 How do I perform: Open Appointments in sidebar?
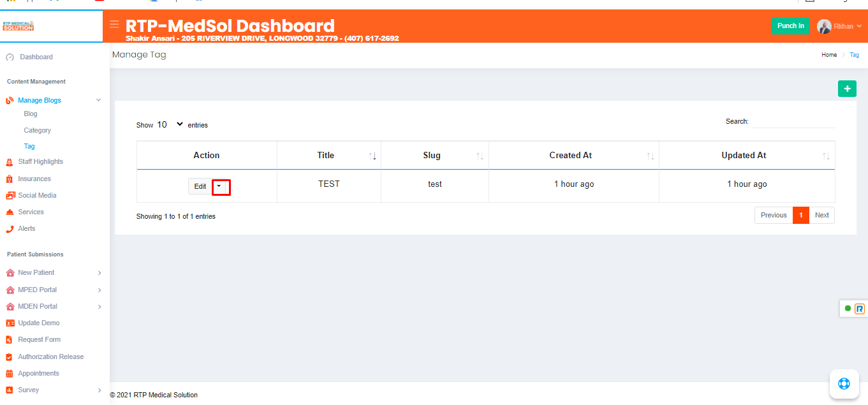[38, 373]
